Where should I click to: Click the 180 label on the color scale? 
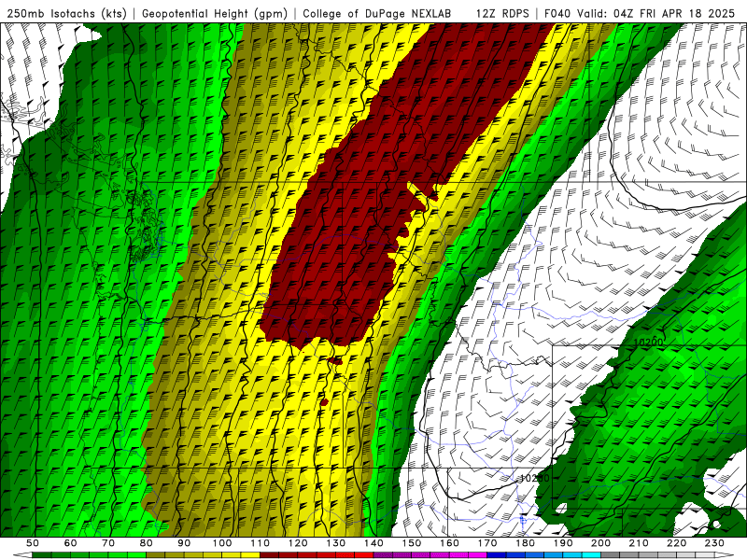coord(525,543)
